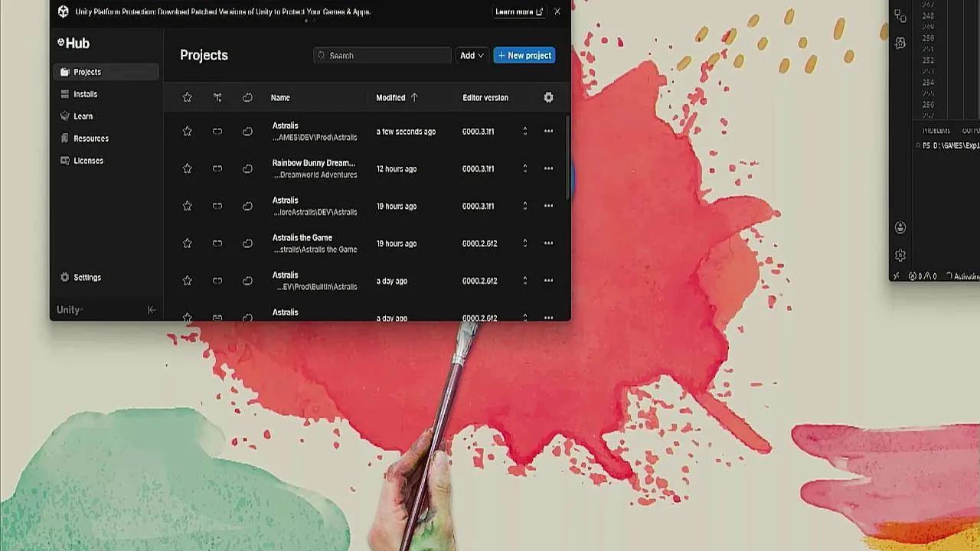980x551 pixels.
Task: Switch to PROBLEMS tab in editor panel
Action: coord(936,131)
